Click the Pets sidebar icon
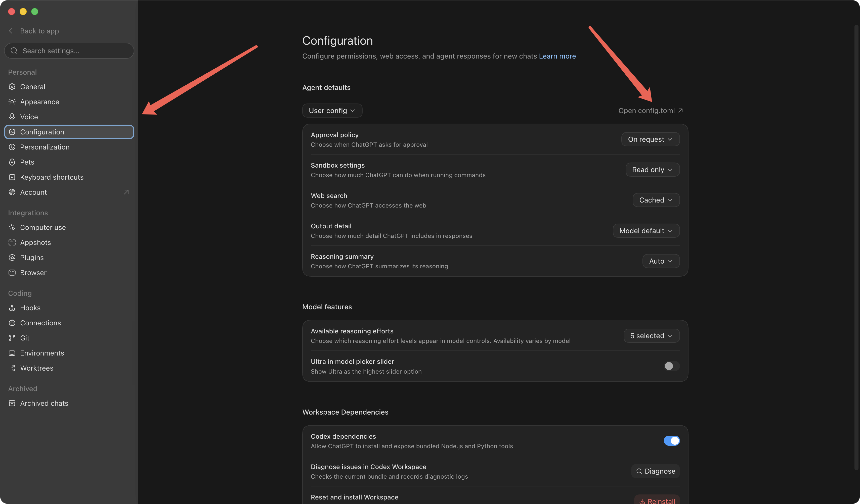Viewport: 860px width, 504px height. pos(12,162)
